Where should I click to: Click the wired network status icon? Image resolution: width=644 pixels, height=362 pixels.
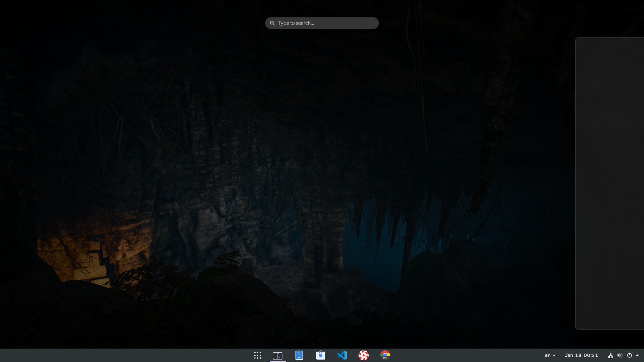[x=610, y=355]
